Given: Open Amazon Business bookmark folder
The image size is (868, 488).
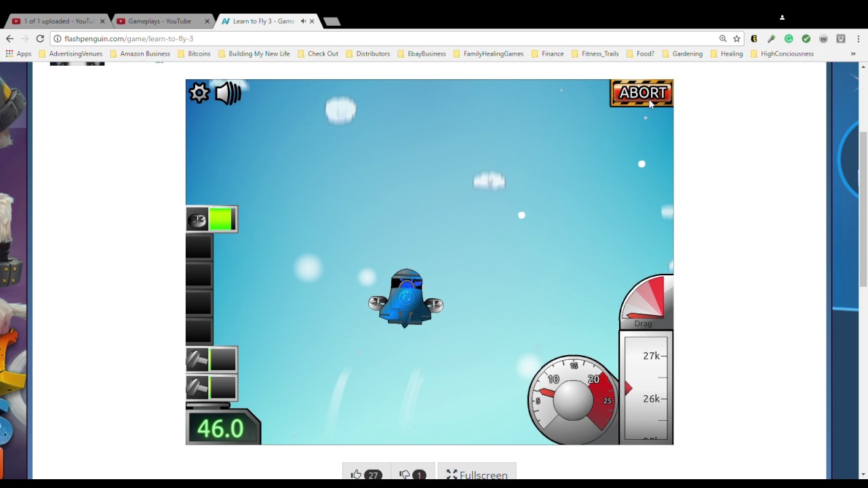Looking at the screenshot, I should (140, 54).
